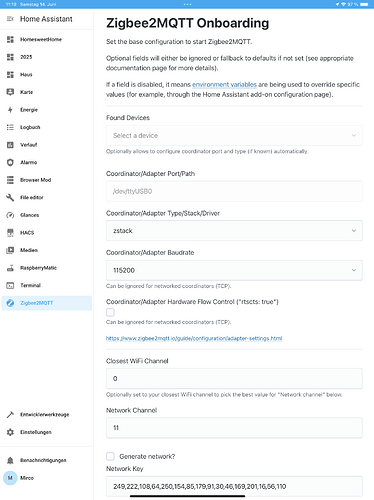Viewport: 374px width, 500px height.
Task: Open the environment variables link
Action: 224,85
